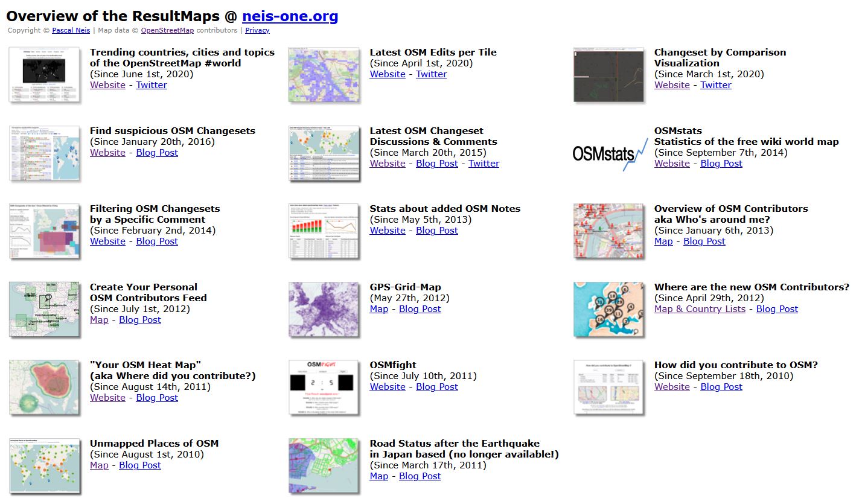Open Twitter link for Latest OSM Edits per Tile
862x504 pixels.
point(432,74)
